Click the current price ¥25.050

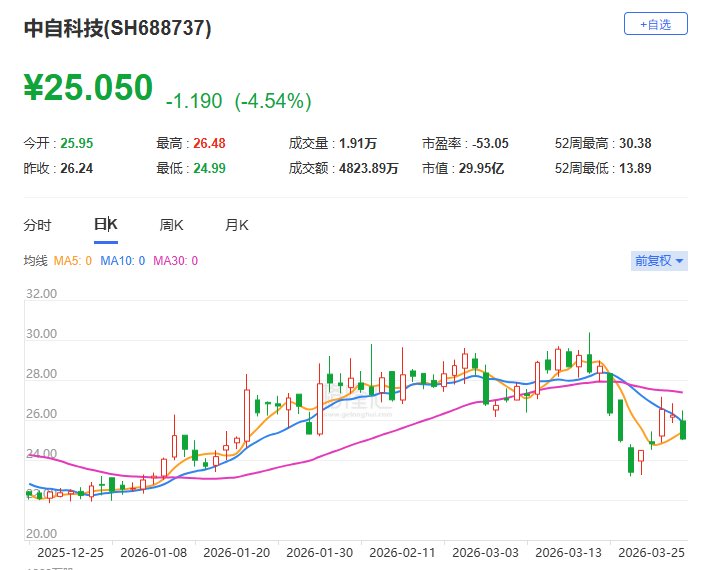click(x=88, y=88)
